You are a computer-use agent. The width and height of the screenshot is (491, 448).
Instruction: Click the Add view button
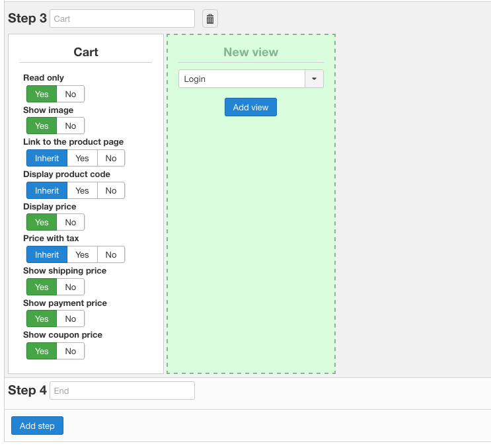[x=250, y=107]
